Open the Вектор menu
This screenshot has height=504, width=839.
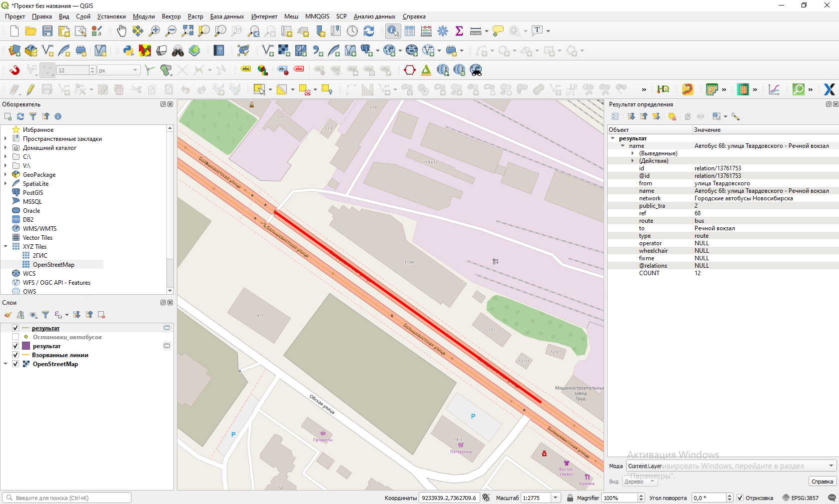[x=171, y=16]
